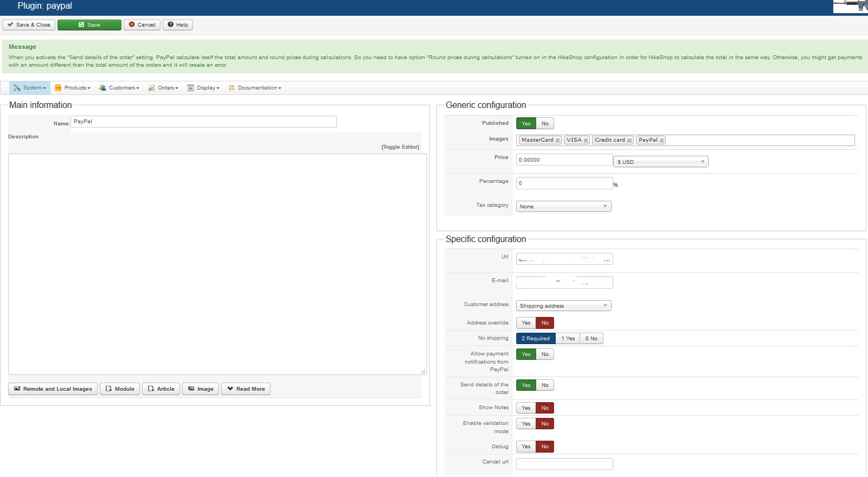Remove the VISA image tag
The width and height of the screenshot is (868, 477).
pos(586,141)
